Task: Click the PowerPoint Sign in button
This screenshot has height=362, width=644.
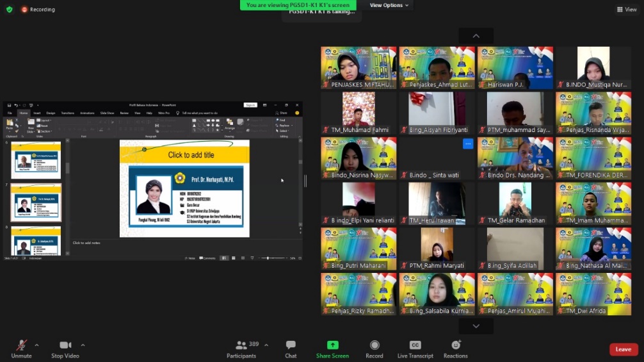Action: coord(250,105)
